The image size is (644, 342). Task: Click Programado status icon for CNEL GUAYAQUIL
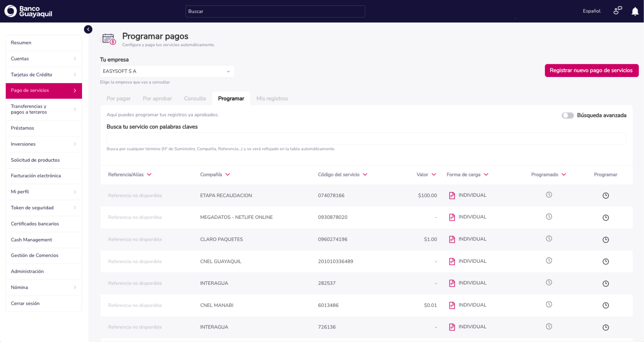click(549, 260)
